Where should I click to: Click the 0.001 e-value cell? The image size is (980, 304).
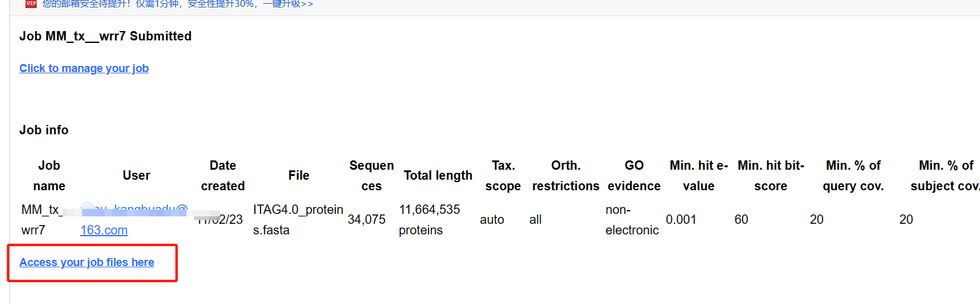681,219
